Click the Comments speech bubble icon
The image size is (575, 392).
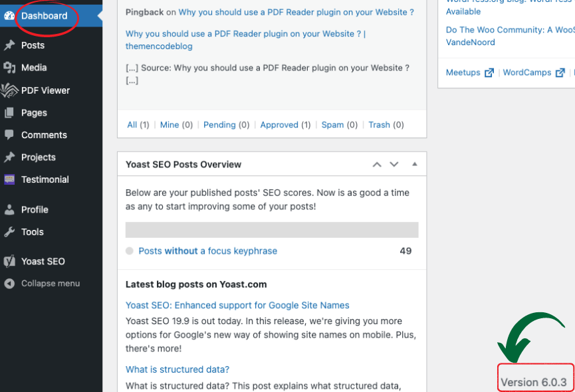pos(9,135)
